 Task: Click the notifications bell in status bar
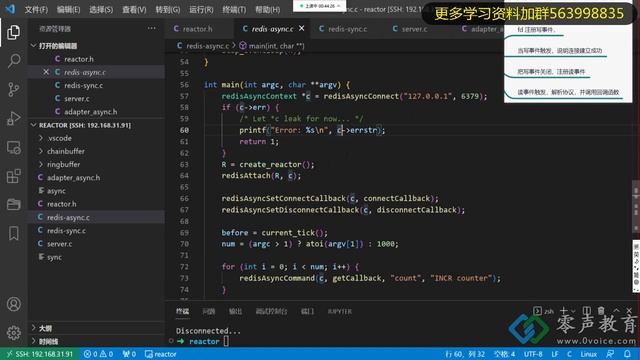627,354
